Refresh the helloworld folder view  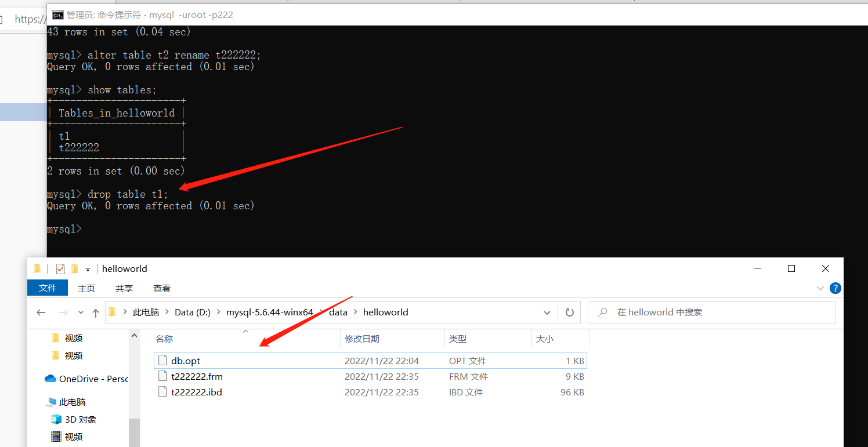(570, 312)
